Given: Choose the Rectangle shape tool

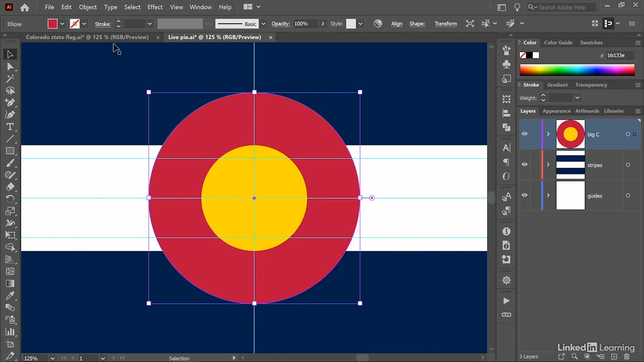Looking at the screenshot, I should coord(10,151).
